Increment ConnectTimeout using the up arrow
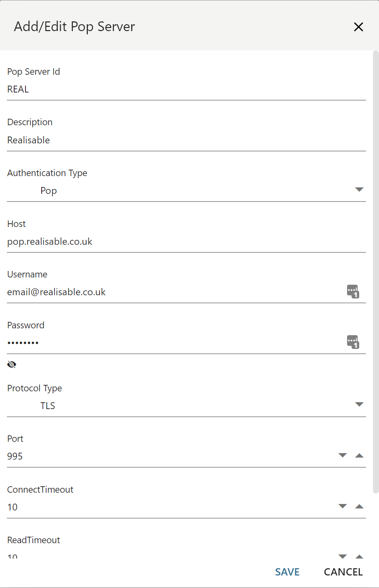The width and height of the screenshot is (379, 588). 359,506
